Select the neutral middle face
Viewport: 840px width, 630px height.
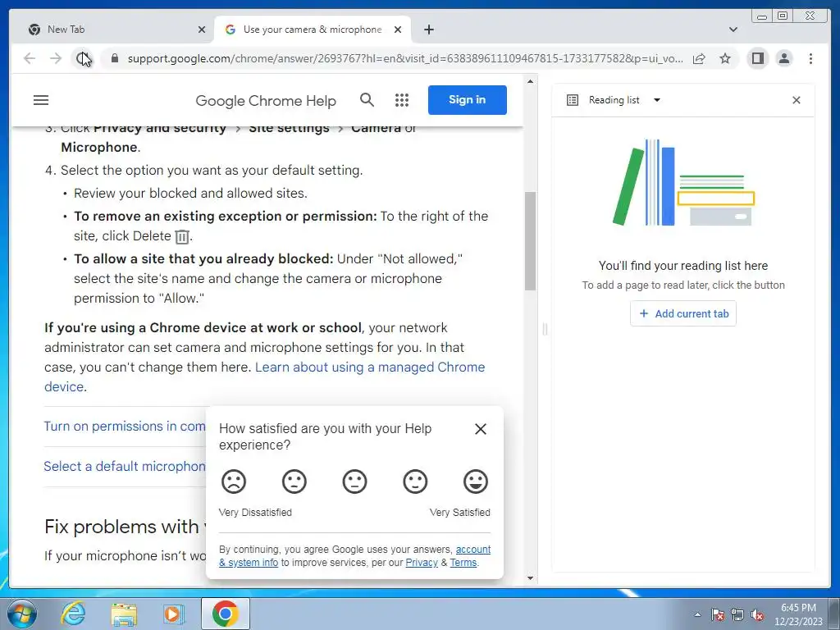354,481
